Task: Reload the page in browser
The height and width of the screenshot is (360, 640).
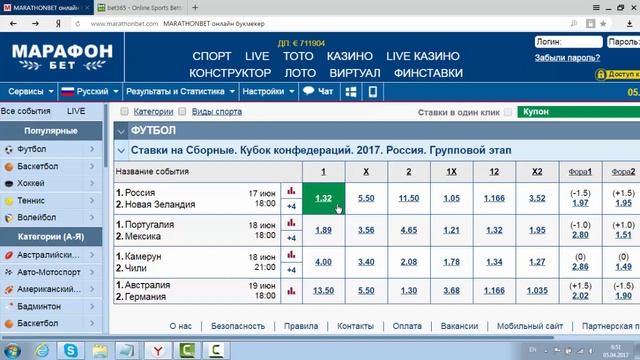Action: (78, 24)
